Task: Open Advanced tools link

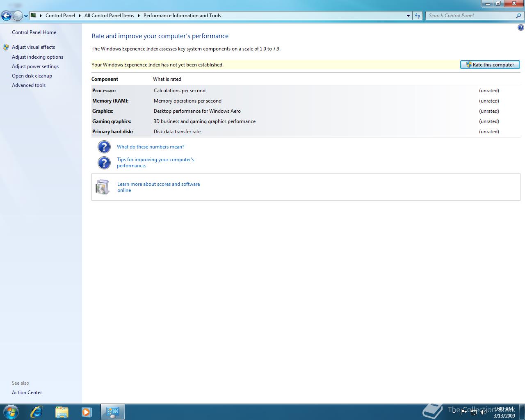Action: pyautogui.click(x=29, y=85)
